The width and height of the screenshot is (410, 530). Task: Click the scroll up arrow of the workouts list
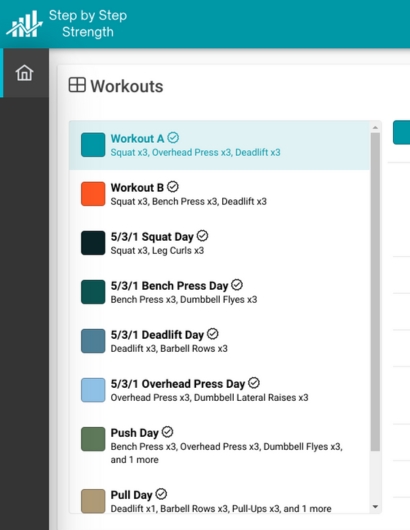(x=375, y=128)
